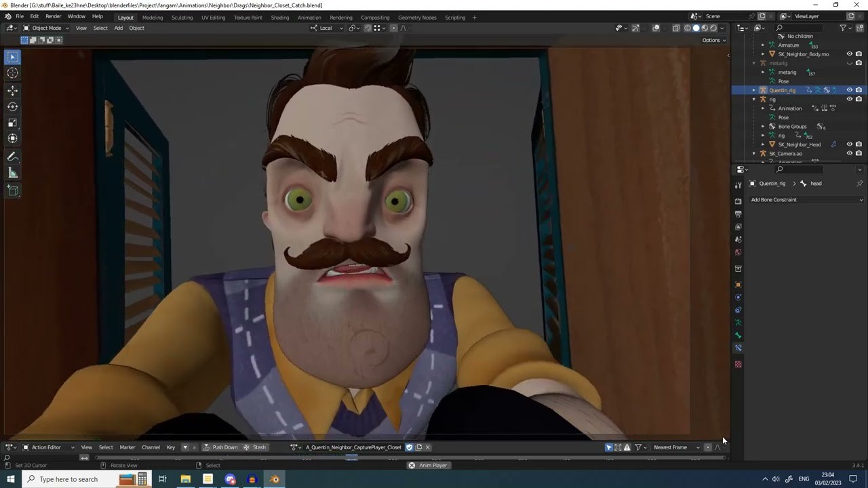Viewport: 868px width, 488px height.
Task: Toggle snapping magnet in viewport header
Action: pos(368,28)
